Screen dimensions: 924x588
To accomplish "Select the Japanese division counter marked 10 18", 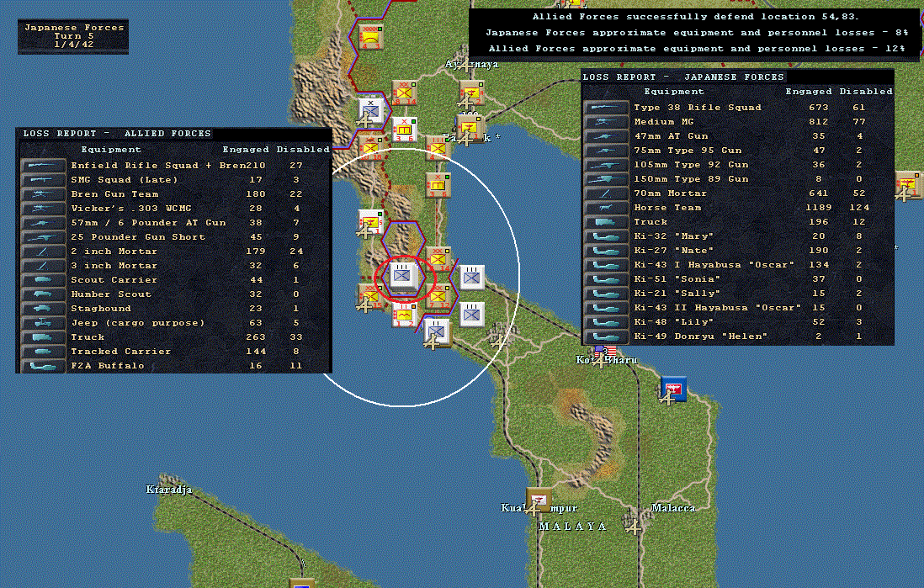I will 371,149.
